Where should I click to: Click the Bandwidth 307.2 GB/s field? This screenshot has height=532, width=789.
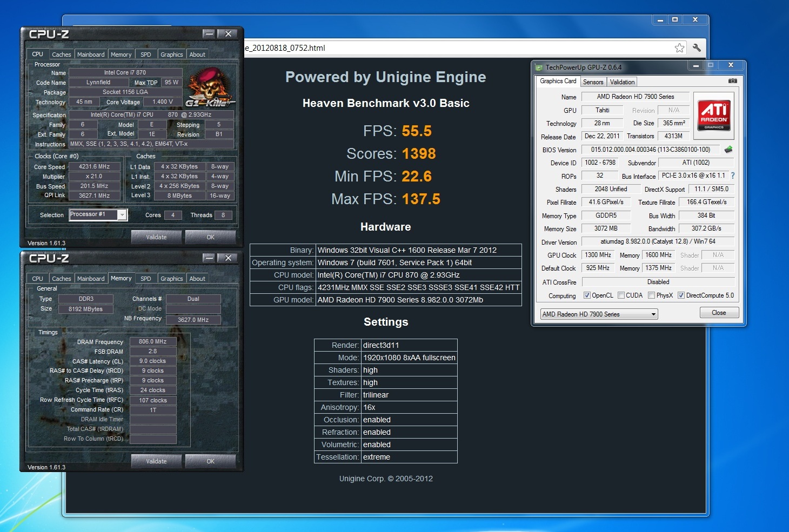click(x=707, y=228)
